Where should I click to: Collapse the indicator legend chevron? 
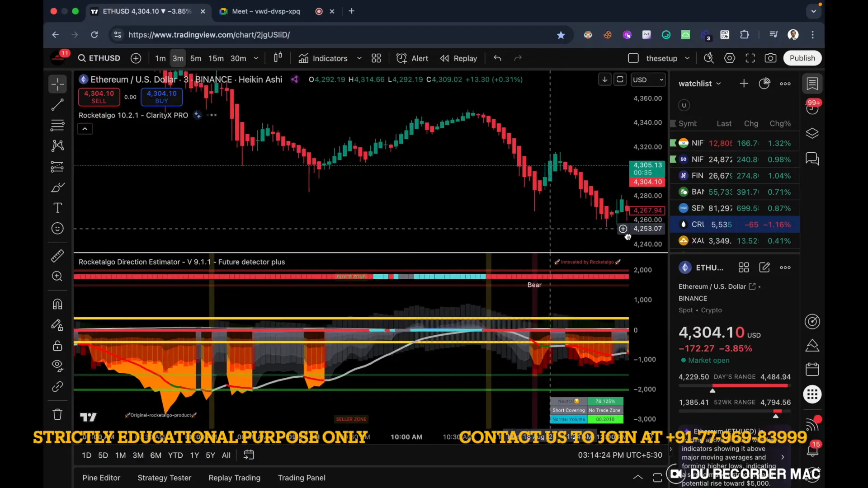[x=85, y=129]
